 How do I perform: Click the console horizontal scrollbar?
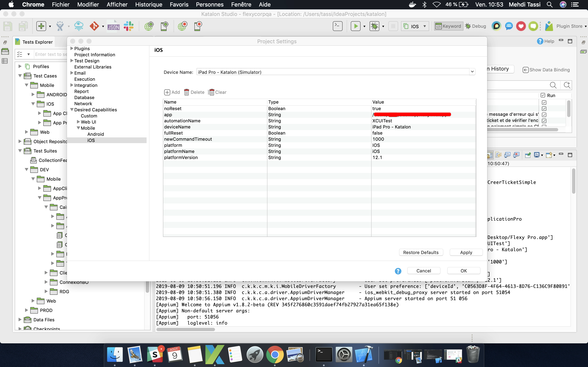point(186,329)
